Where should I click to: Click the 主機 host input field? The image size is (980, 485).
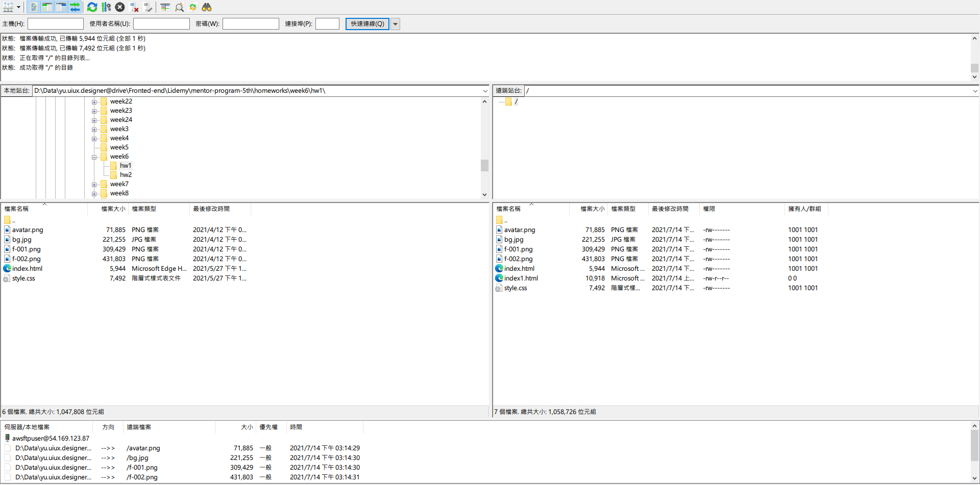[56, 24]
